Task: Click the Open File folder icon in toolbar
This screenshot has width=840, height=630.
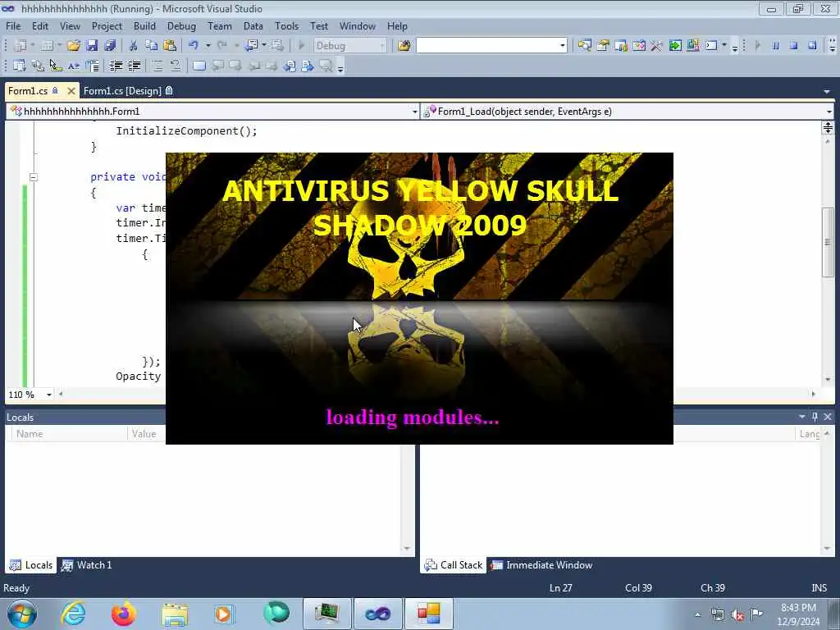Action: tap(73, 46)
